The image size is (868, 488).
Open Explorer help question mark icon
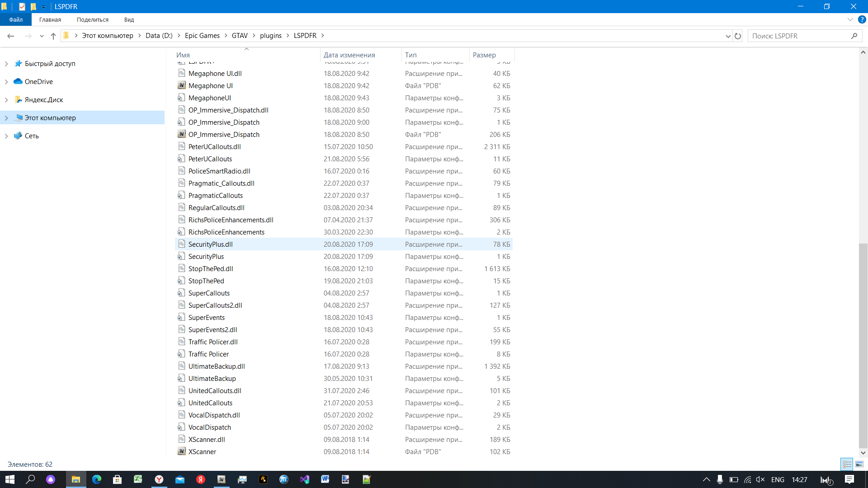click(x=862, y=19)
